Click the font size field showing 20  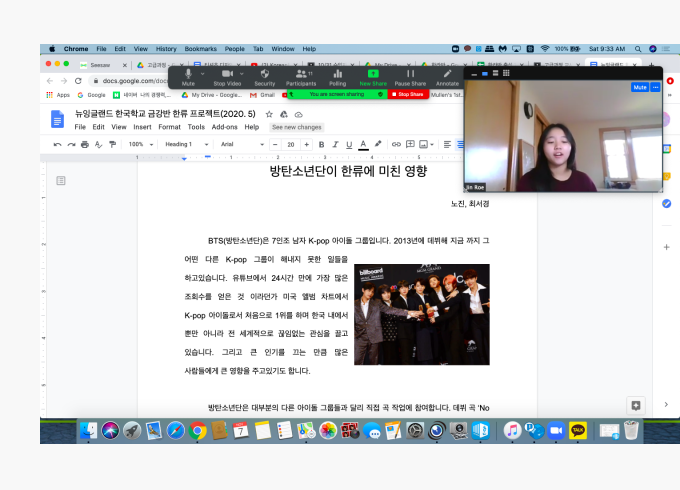coord(291,144)
